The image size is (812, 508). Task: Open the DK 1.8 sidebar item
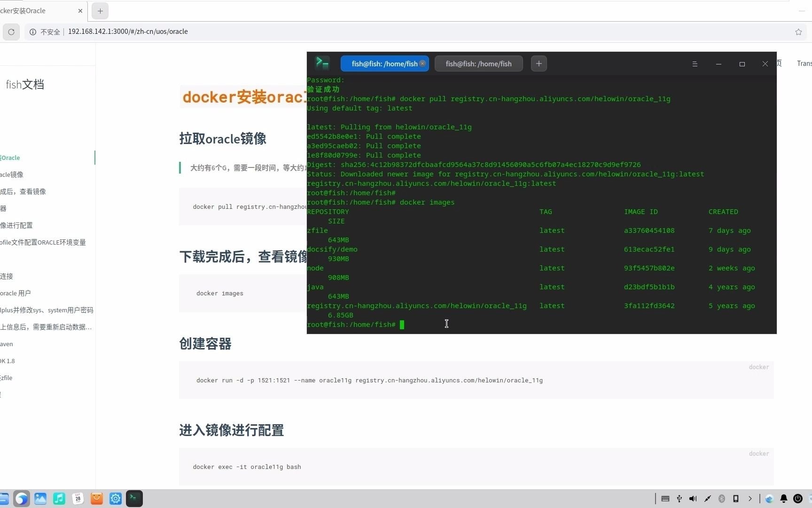tap(8, 361)
